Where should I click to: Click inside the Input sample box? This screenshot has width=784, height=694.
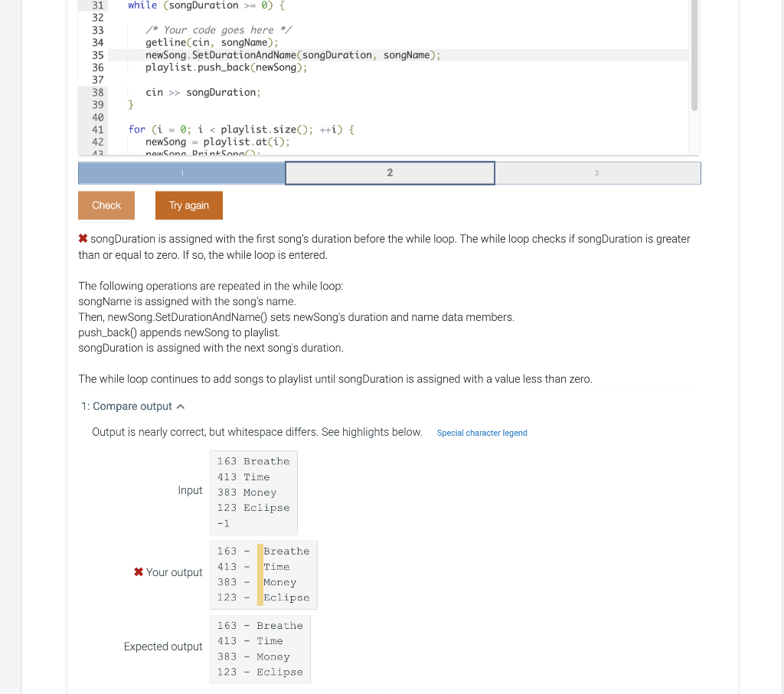(253, 492)
